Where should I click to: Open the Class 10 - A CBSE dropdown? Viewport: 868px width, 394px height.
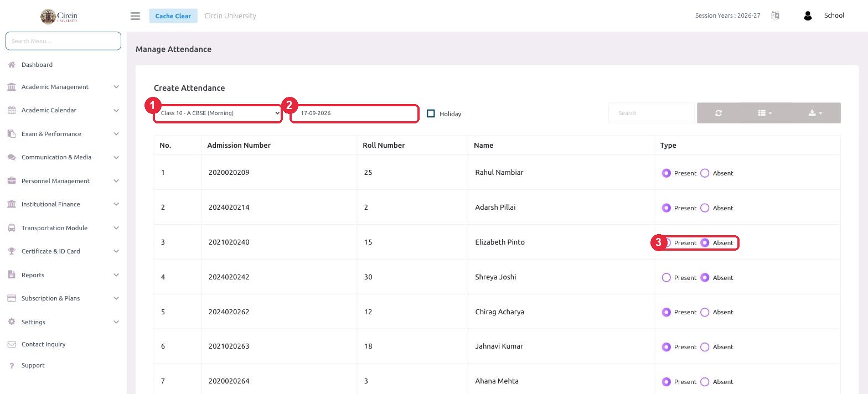218,113
